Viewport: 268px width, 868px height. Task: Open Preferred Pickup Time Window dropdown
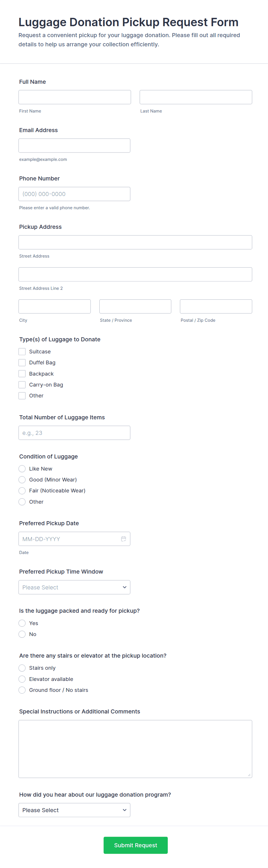click(x=74, y=587)
